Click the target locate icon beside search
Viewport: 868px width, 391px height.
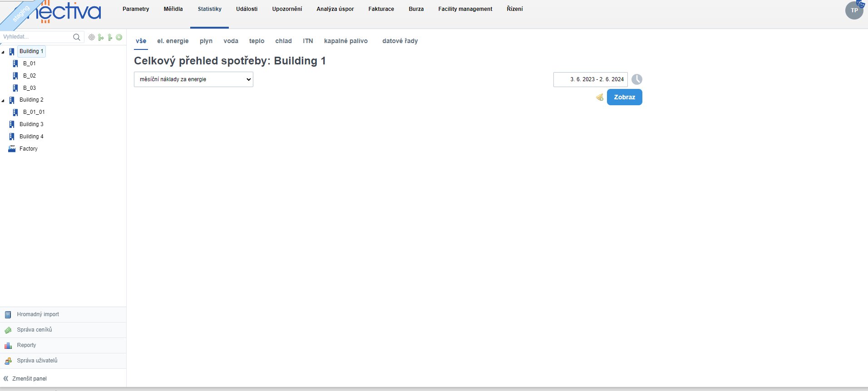[92, 37]
